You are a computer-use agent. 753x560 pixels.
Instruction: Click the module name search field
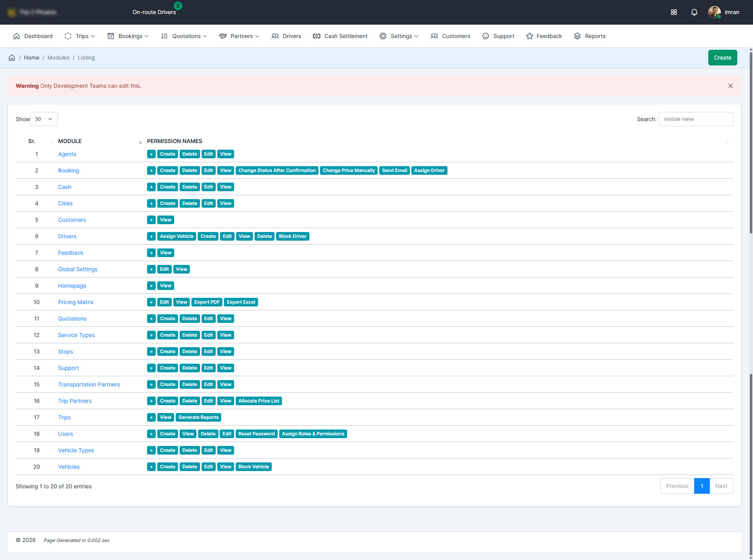695,119
